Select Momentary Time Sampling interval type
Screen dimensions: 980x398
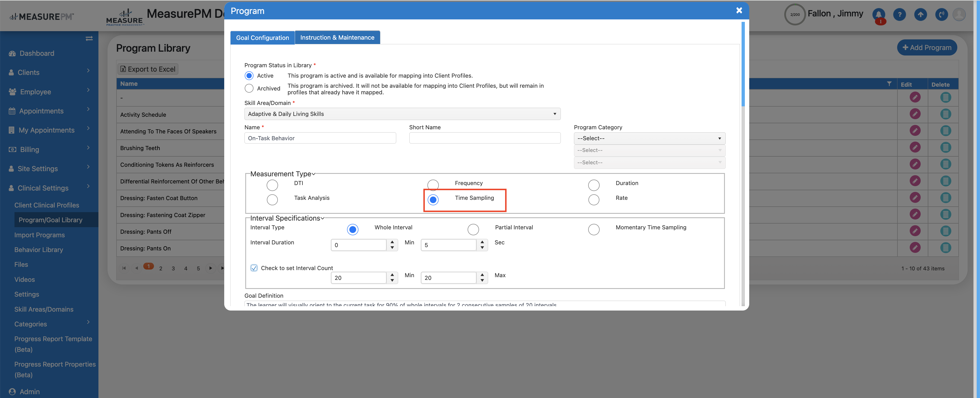tap(593, 229)
